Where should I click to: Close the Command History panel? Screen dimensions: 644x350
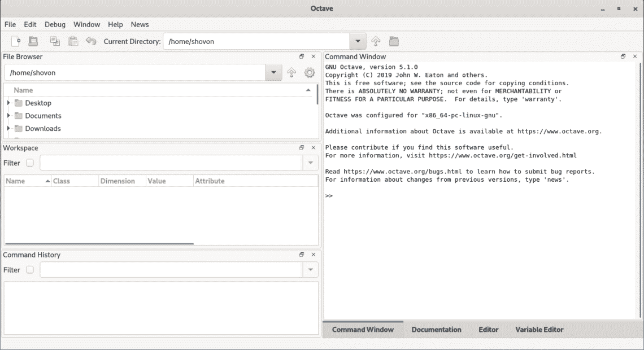click(x=314, y=255)
